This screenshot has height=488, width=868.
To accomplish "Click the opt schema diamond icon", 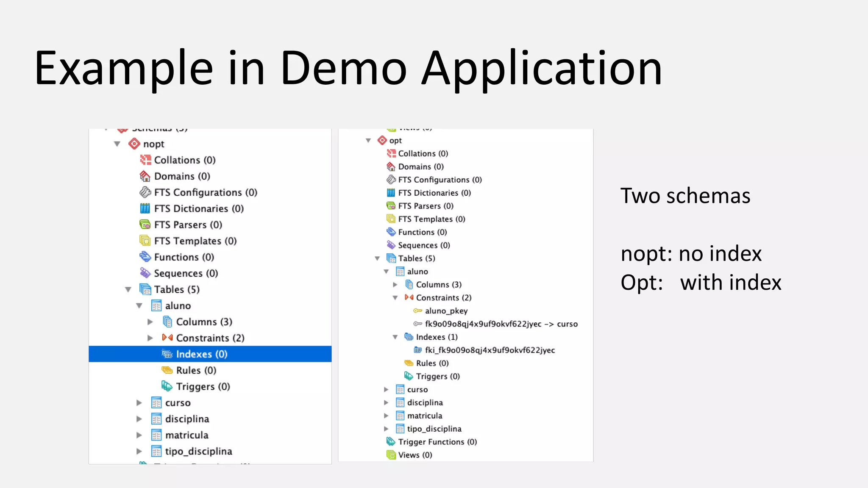I will [x=382, y=140].
